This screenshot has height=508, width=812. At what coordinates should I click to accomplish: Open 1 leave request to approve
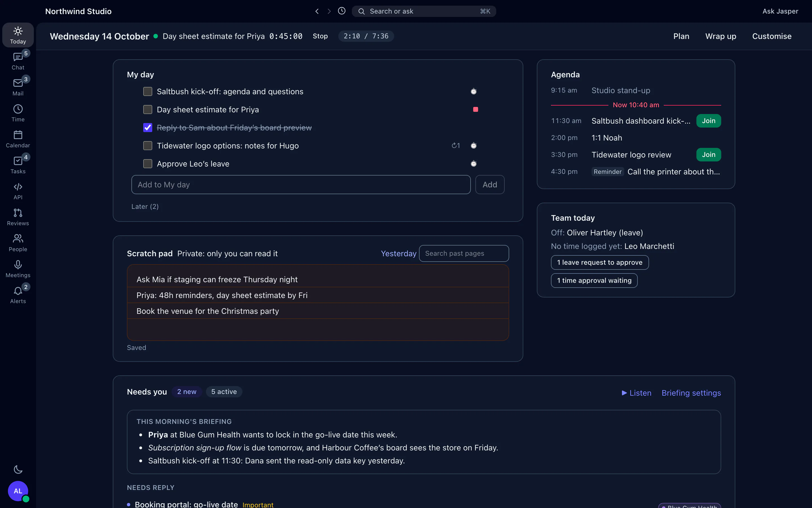click(x=600, y=262)
